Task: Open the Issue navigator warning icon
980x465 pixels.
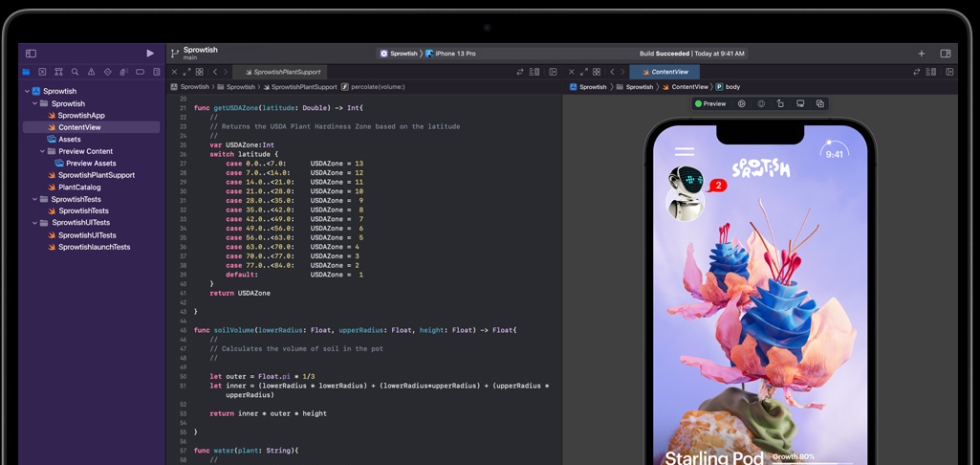Action: pos(91,72)
